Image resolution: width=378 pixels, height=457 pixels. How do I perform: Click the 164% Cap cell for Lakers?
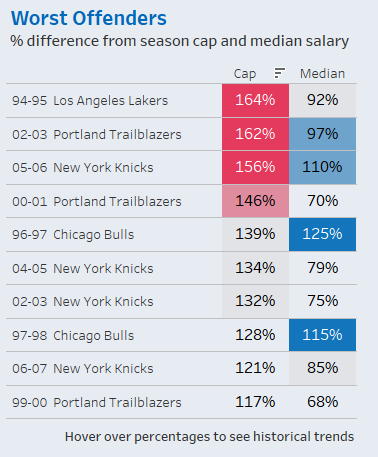(255, 100)
